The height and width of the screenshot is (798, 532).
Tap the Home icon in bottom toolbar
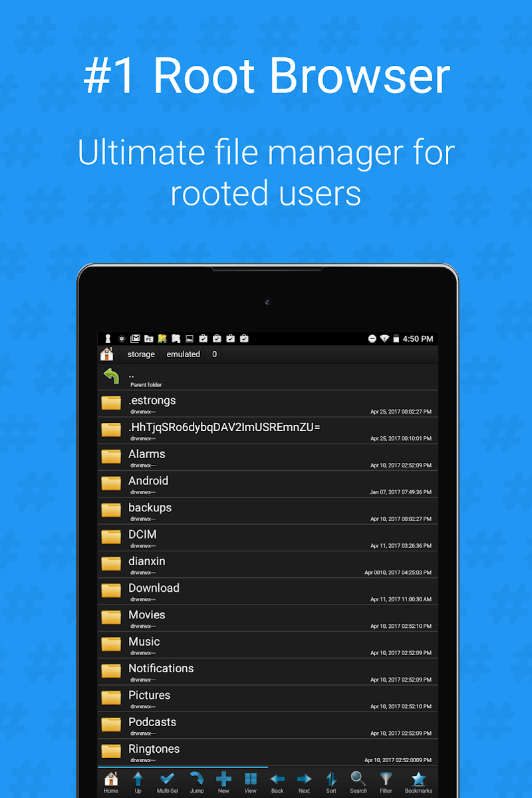click(x=111, y=781)
